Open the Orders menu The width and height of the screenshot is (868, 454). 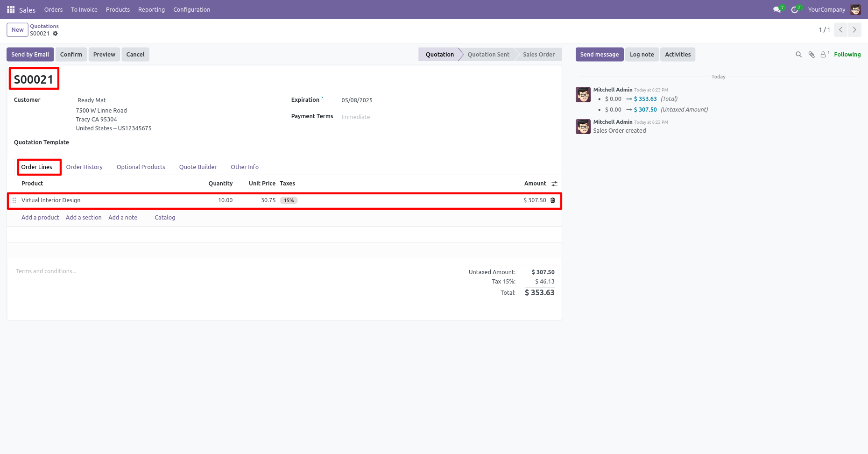[53, 9]
